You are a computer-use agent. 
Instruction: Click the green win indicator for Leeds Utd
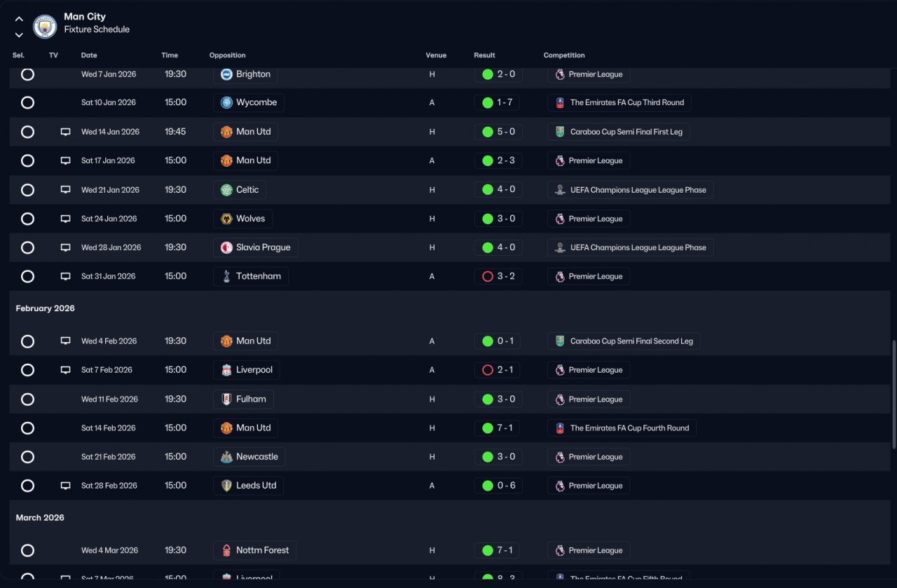(488, 486)
